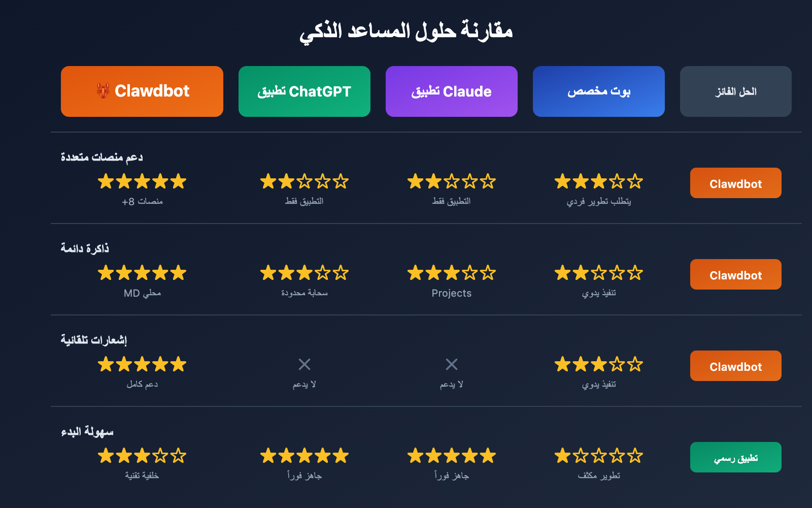Select the ChatGPT تطبيق column header
Image resolution: width=812 pixels, height=508 pixels.
(x=304, y=91)
